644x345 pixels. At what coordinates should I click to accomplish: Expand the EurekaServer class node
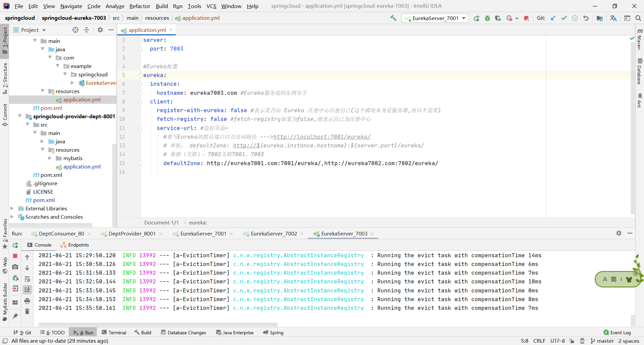tap(72, 82)
